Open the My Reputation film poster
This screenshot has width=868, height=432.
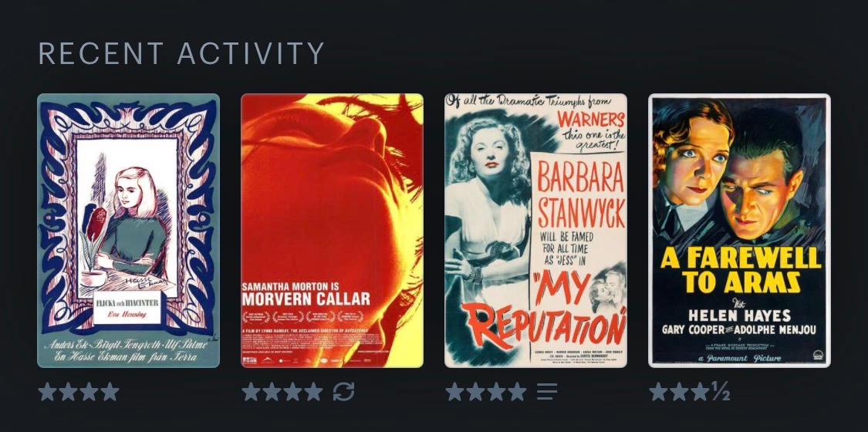tap(536, 231)
